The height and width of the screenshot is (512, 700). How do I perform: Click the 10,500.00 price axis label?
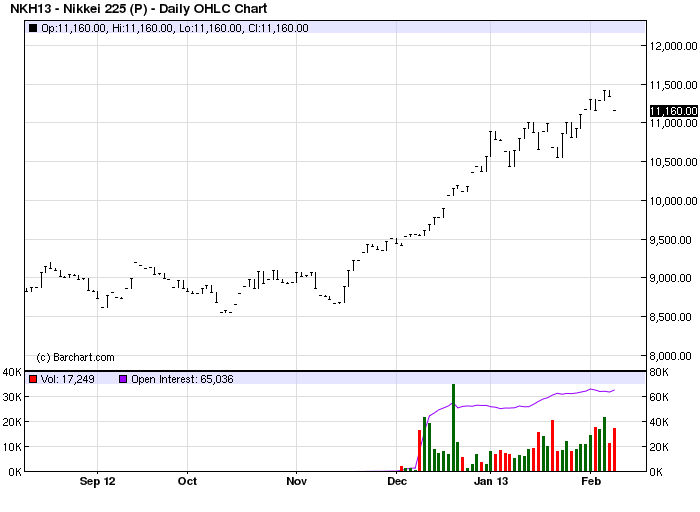click(x=674, y=162)
